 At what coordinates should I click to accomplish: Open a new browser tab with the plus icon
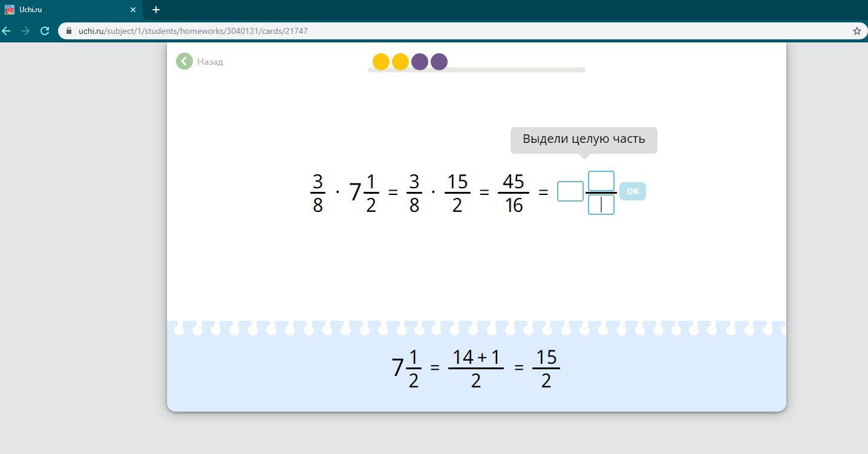tap(156, 10)
